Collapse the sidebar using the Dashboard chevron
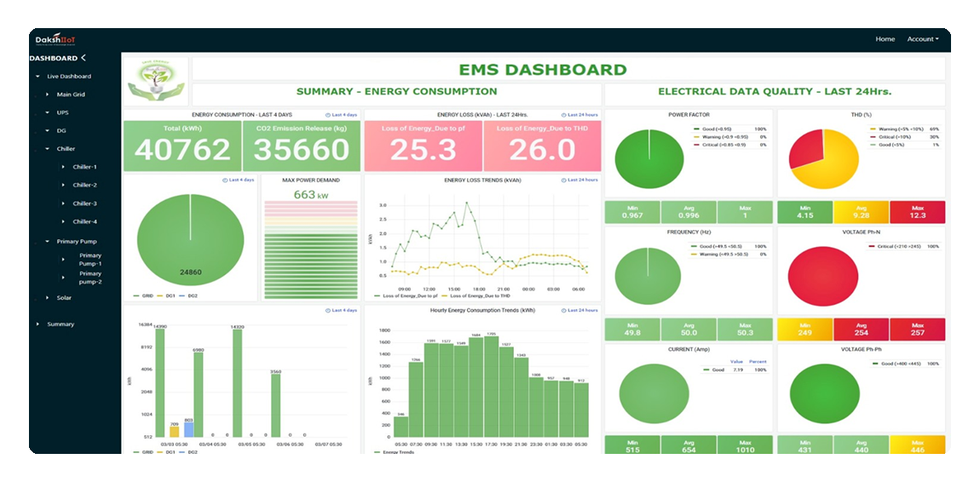 pyautogui.click(x=84, y=58)
